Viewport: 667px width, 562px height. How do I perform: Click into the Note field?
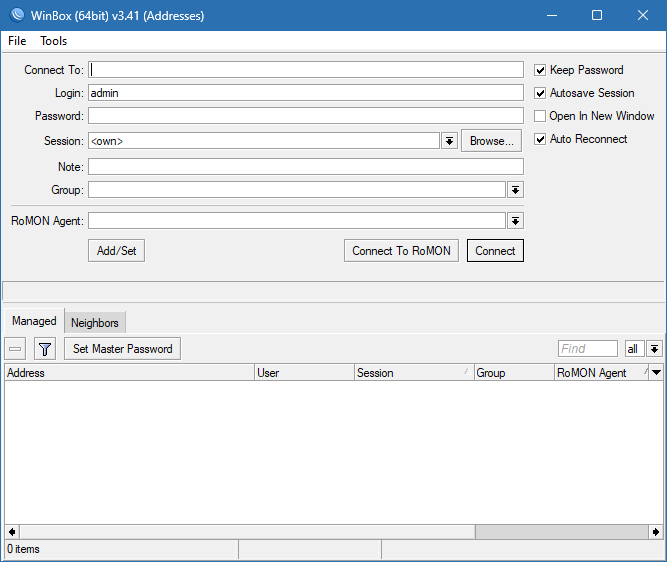tap(306, 167)
